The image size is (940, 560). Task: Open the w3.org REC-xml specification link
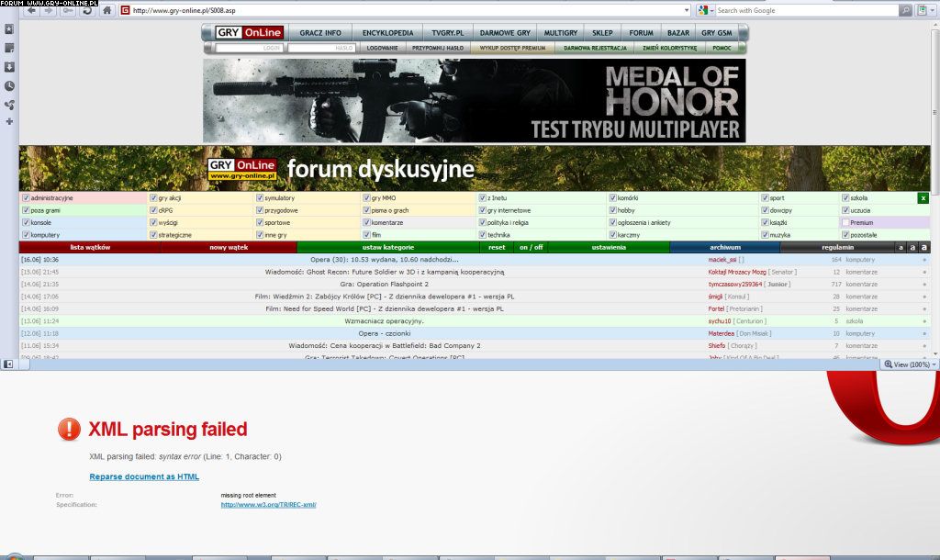click(x=268, y=505)
